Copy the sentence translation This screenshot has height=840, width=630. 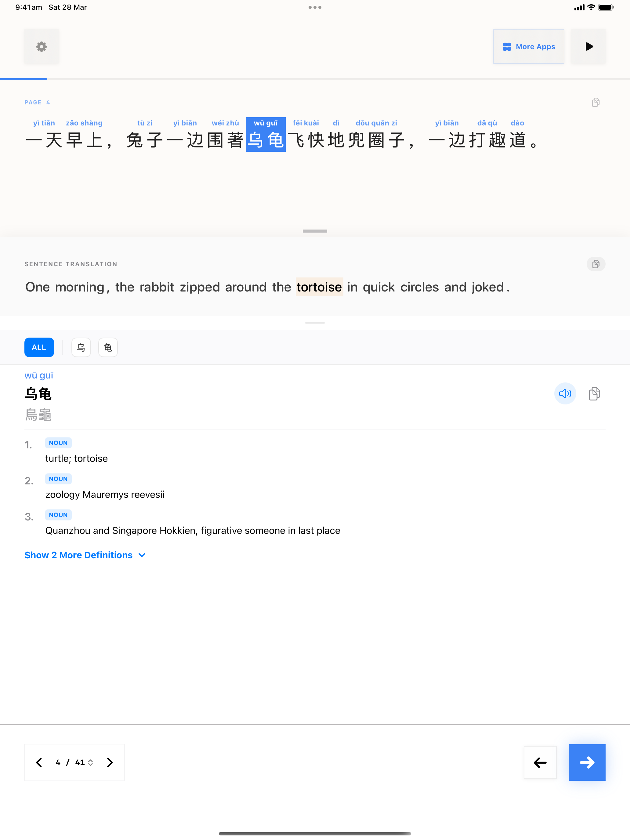point(596,264)
